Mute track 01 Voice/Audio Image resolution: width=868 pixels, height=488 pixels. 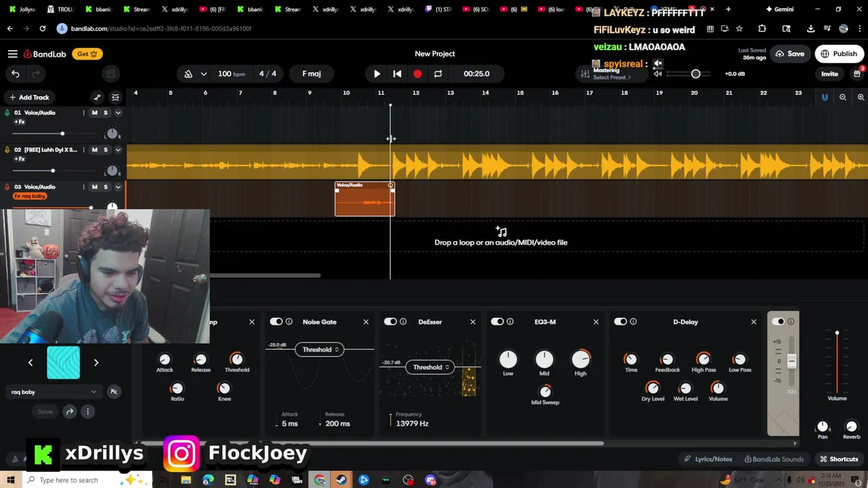click(94, 113)
